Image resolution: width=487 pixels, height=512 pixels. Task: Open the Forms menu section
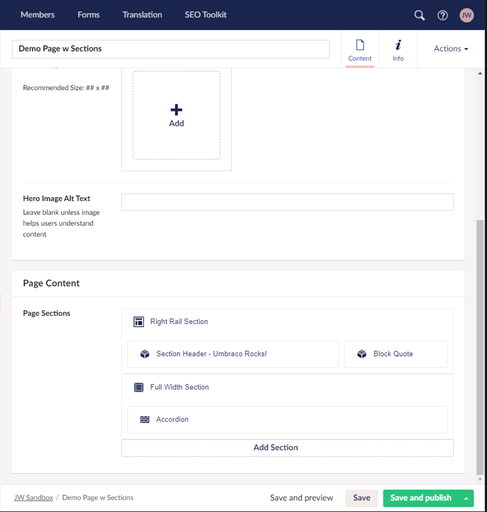click(89, 15)
